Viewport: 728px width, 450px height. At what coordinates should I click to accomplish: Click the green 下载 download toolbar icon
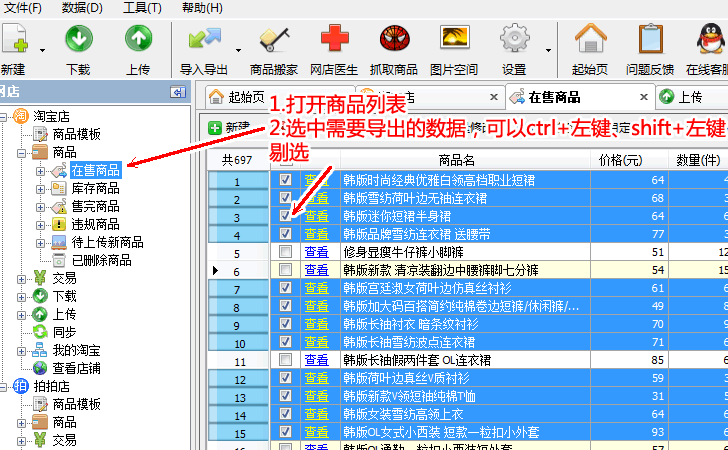[x=78, y=39]
